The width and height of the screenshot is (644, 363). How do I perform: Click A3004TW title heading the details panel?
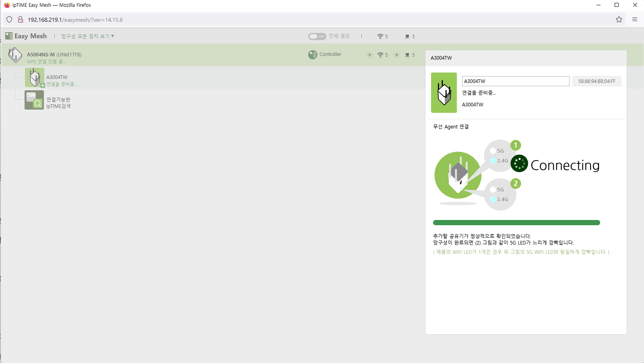(441, 58)
